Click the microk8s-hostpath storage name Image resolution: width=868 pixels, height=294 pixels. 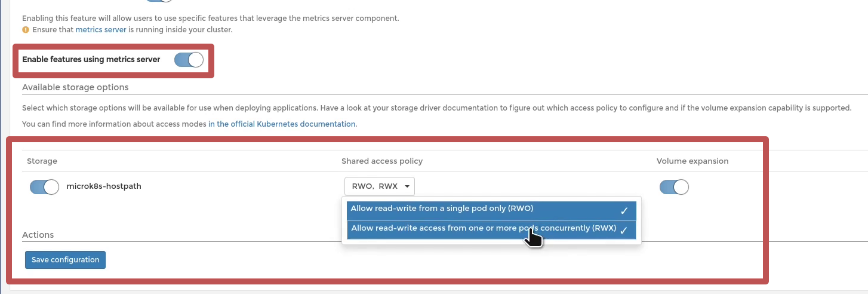[x=104, y=186]
